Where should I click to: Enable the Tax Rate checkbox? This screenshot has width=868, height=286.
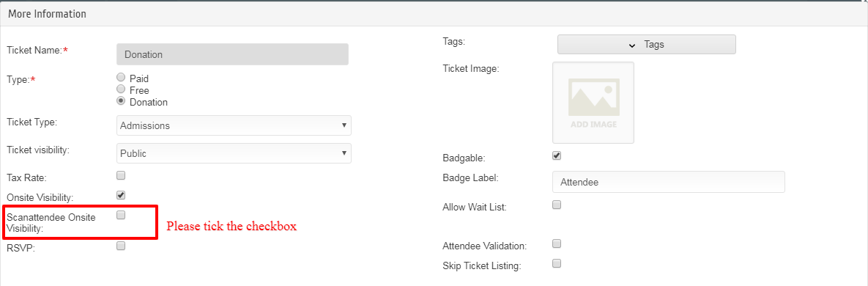pyautogui.click(x=122, y=176)
